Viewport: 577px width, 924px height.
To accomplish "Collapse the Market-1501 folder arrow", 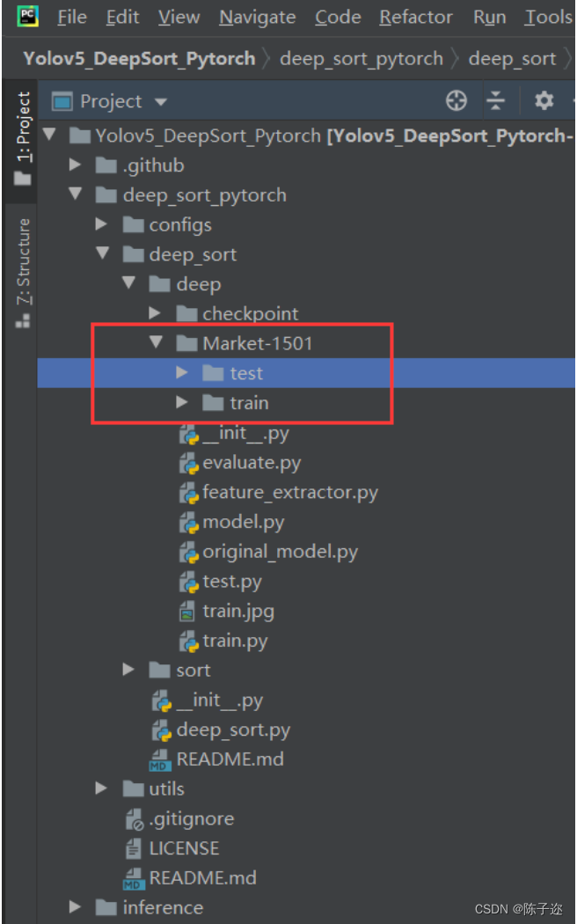I will tap(156, 341).
